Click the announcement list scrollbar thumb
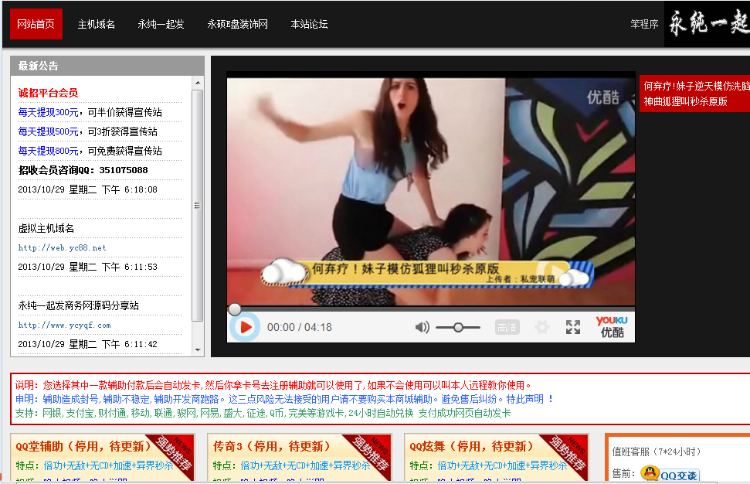This screenshot has width=750, height=484. click(x=198, y=206)
